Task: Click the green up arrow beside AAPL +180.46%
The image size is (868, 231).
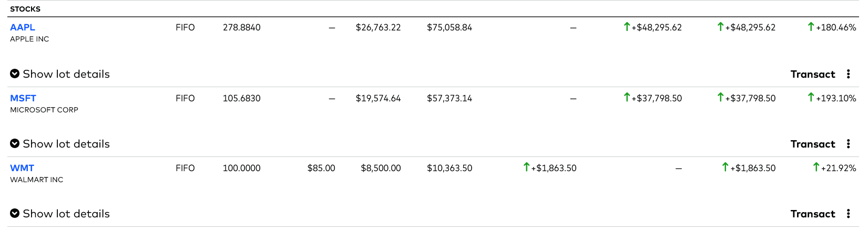Action: coord(811,27)
